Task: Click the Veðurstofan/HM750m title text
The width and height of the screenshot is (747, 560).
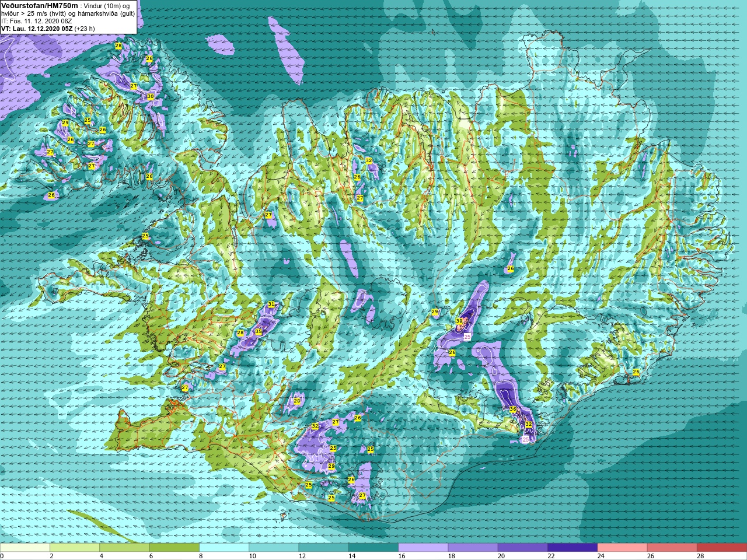Action: [x=39, y=5]
